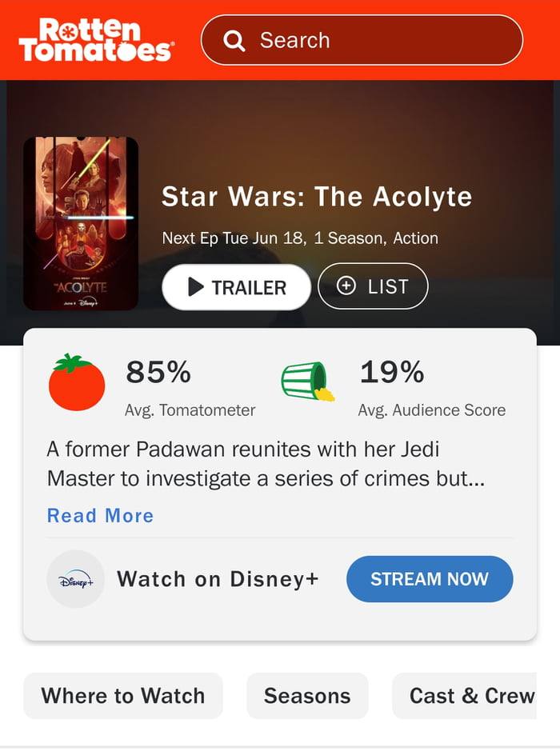Expand the synopsis with Read More
Viewport: 560px width, 755px height.
point(100,516)
